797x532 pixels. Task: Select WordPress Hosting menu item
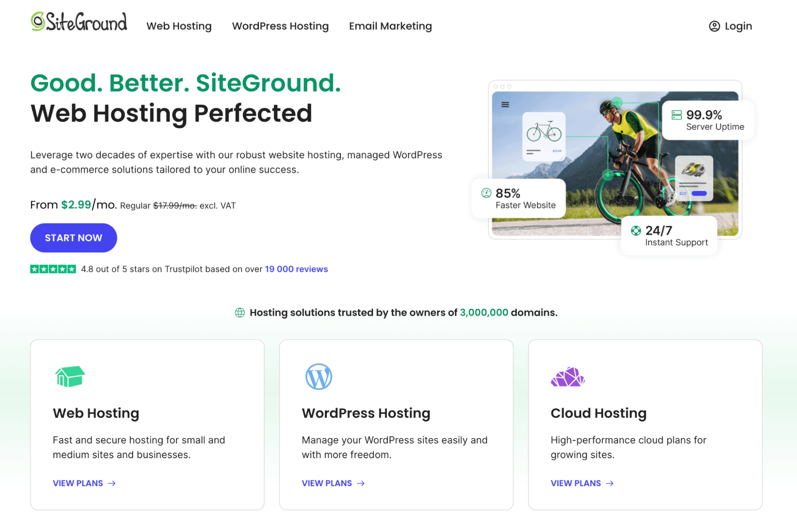[x=280, y=26]
